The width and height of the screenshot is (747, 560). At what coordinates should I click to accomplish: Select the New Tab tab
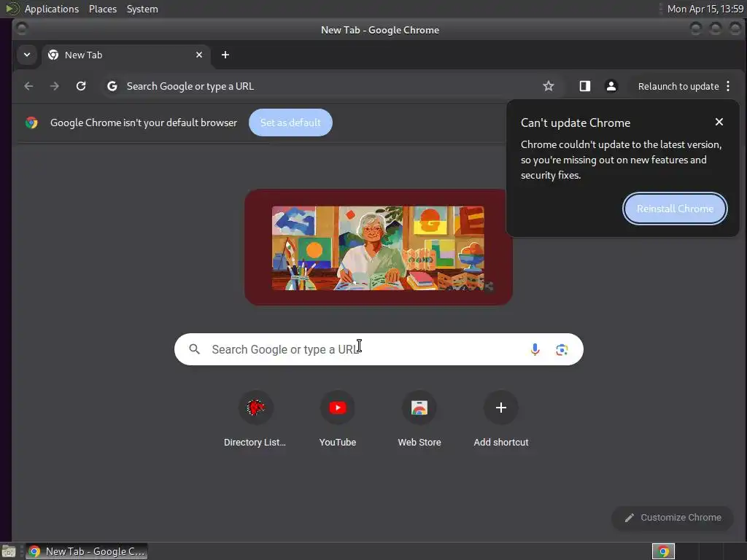(x=125, y=55)
